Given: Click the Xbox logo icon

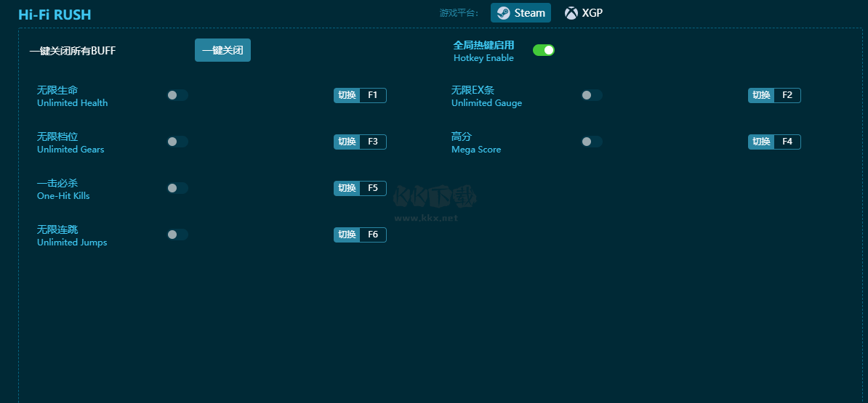Looking at the screenshot, I should [x=571, y=13].
